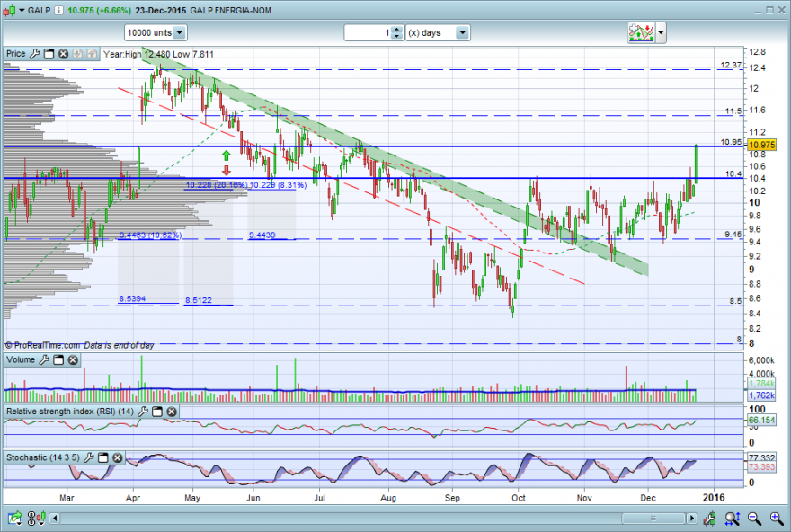Image resolution: width=791 pixels, height=532 pixels.
Task: Click the Year:High 12.480 Low 7.811 text
Action: click(158, 54)
